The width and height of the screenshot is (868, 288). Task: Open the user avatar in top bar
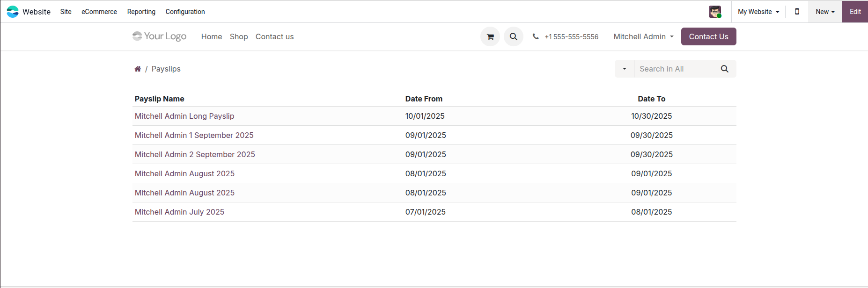pos(715,12)
